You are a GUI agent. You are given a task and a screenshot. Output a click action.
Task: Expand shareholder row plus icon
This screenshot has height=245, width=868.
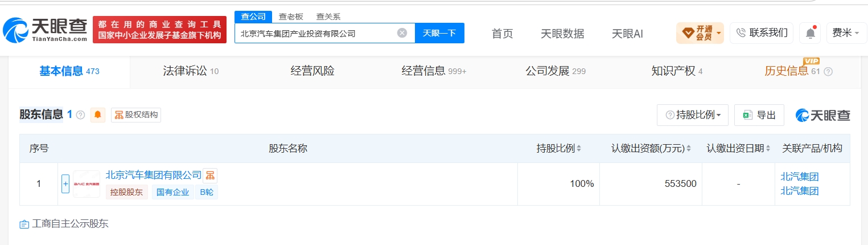click(65, 184)
